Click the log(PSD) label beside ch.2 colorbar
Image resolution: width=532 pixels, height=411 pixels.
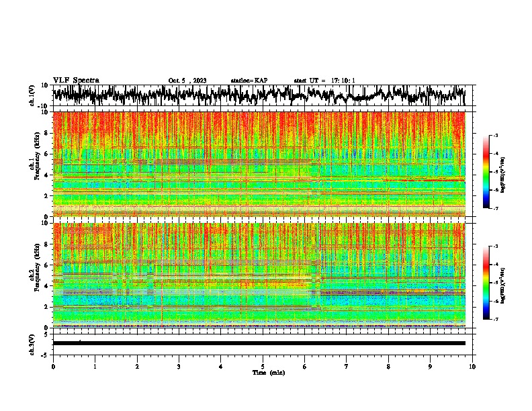coord(503,285)
